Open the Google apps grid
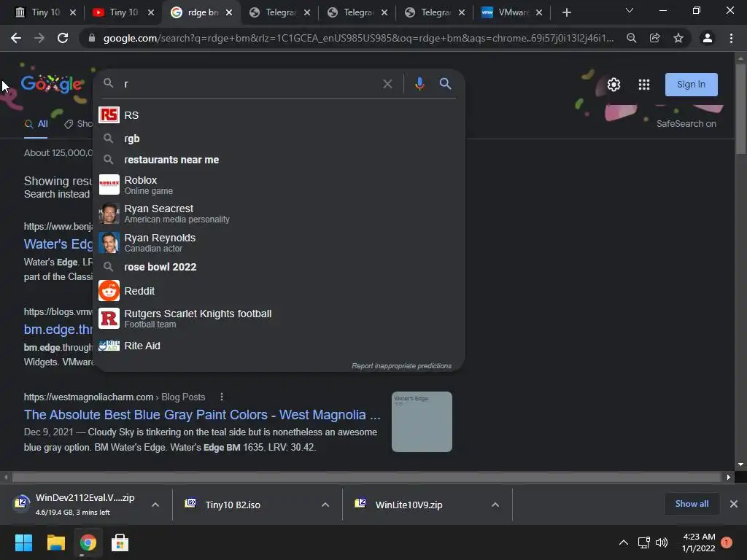747x560 pixels. pyautogui.click(x=644, y=85)
